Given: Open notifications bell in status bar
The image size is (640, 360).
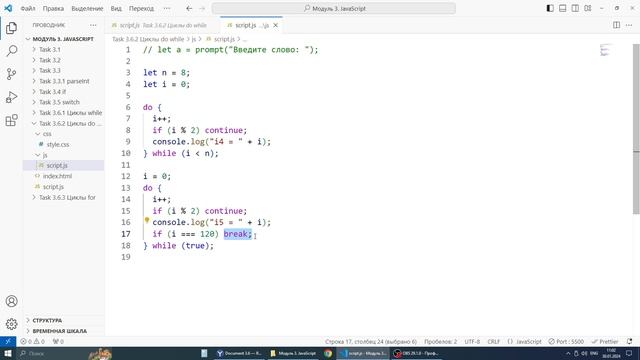Looking at the screenshot, I should [x=629, y=341].
